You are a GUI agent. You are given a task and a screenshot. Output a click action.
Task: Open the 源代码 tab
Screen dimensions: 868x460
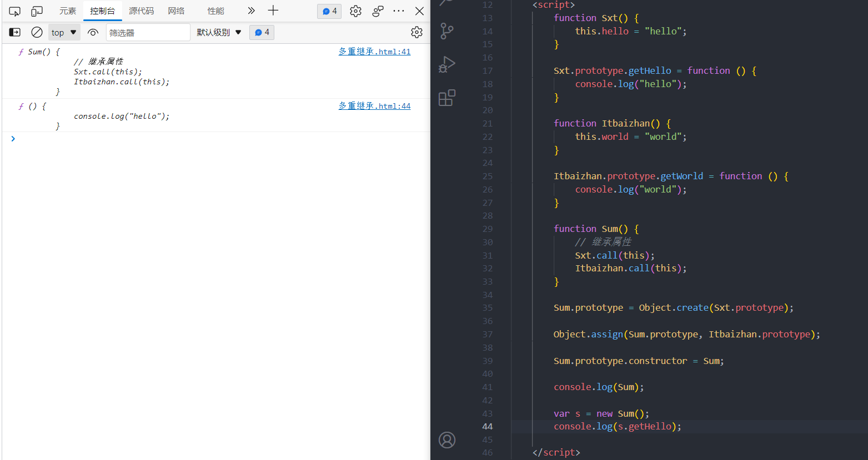click(x=142, y=11)
